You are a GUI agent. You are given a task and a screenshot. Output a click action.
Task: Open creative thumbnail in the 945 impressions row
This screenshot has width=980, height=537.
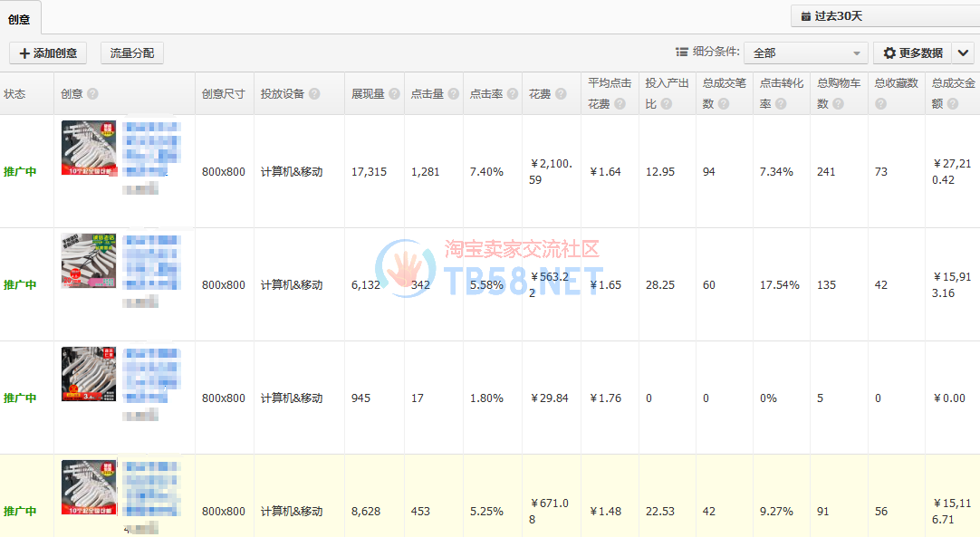pyautogui.click(x=89, y=374)
